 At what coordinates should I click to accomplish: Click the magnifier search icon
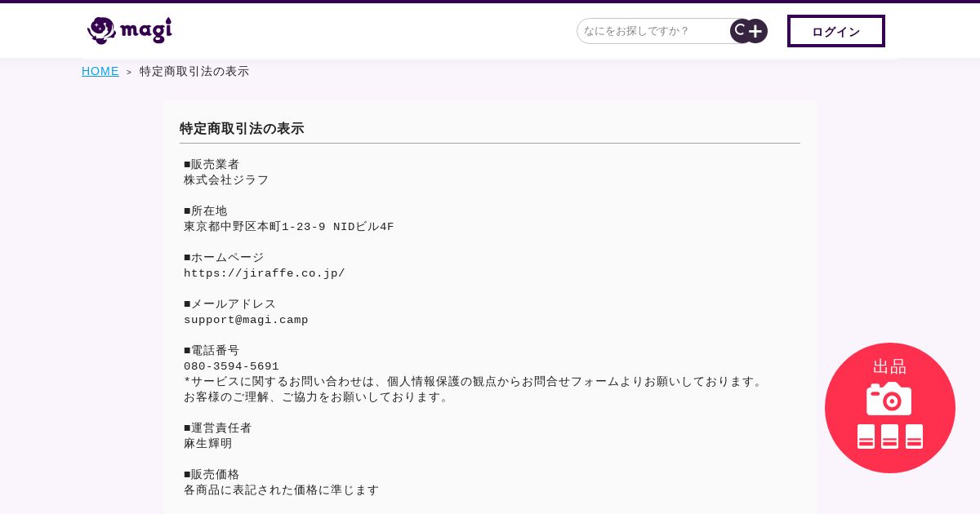740,31
